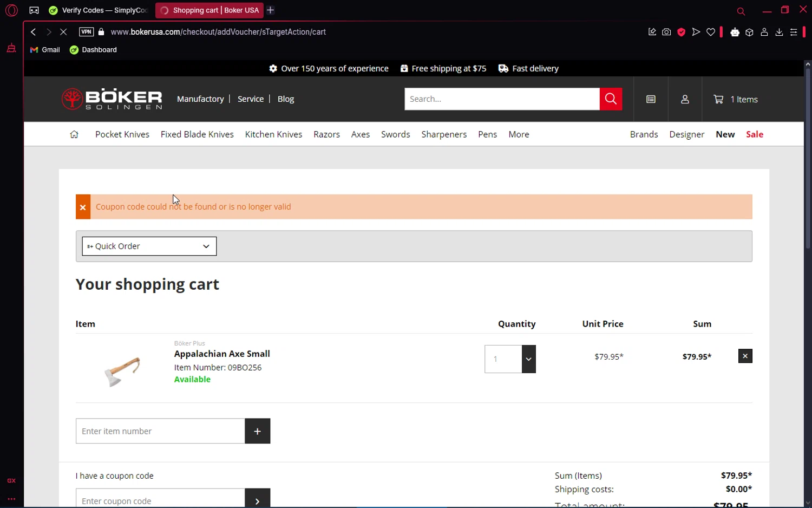Open the cart showing 1 Items

pos(736,99)
